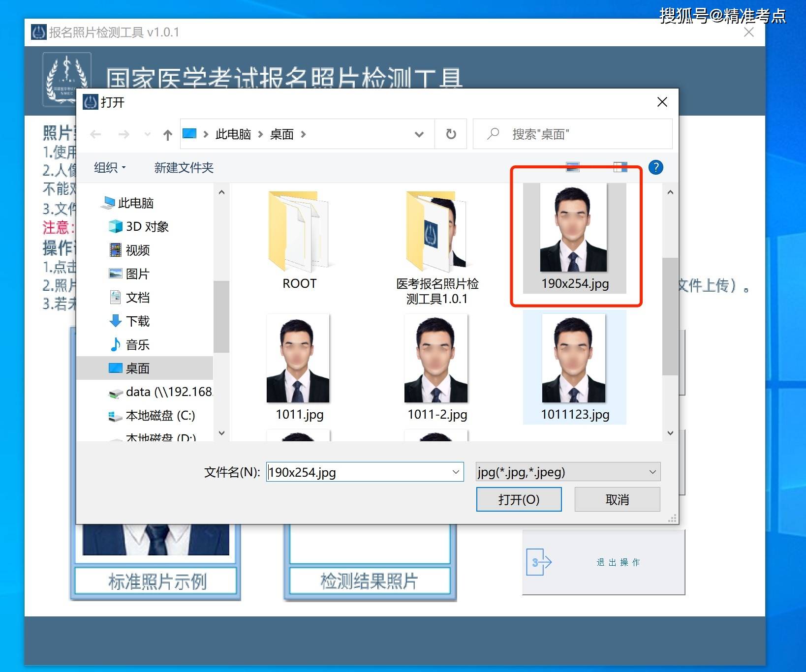The width and height of the screenshot is (806, 672).
Task: Select the data network drive
Action: click(x=160, y=392)
